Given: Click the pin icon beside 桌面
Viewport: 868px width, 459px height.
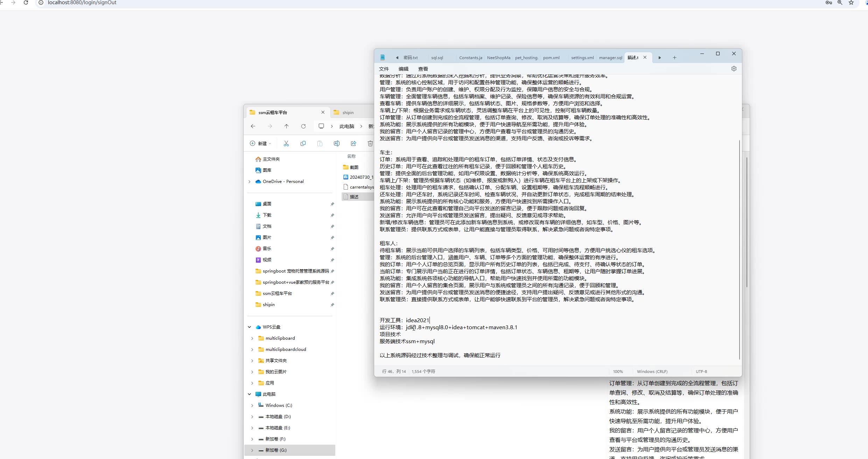Looking at the screenshot, I should [332, 204].
